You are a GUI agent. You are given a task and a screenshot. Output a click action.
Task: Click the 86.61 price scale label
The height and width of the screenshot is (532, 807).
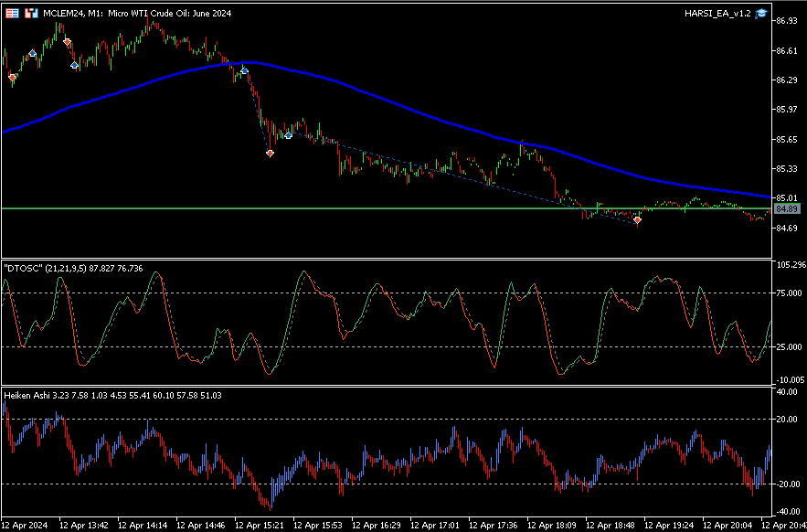pos(786,50)
